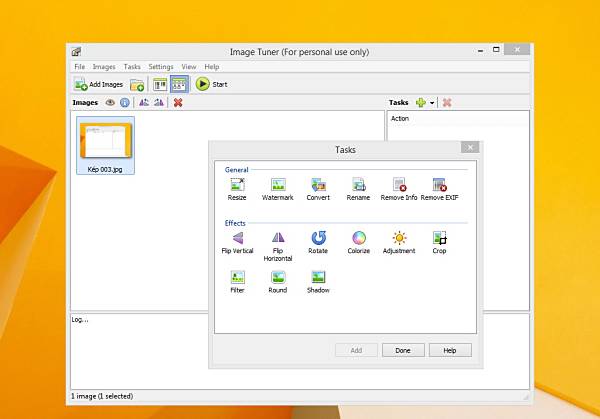Open image info with the blue icon

click(125, 103)
